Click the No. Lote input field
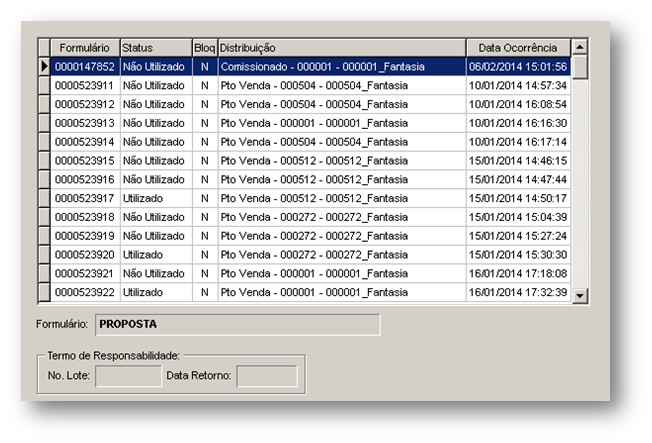 [x=128, y=376]
